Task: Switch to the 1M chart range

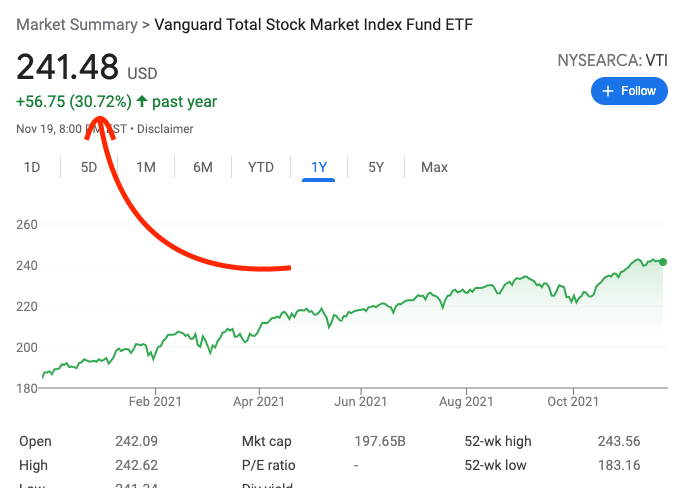Action: point(146,167)
